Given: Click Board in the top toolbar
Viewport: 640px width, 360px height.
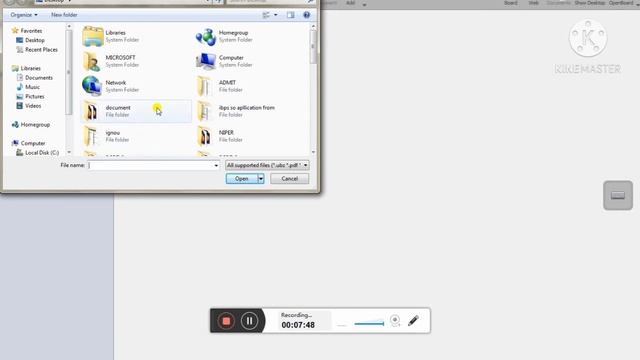Looking at the screenshot, I should tap(511, 3).
